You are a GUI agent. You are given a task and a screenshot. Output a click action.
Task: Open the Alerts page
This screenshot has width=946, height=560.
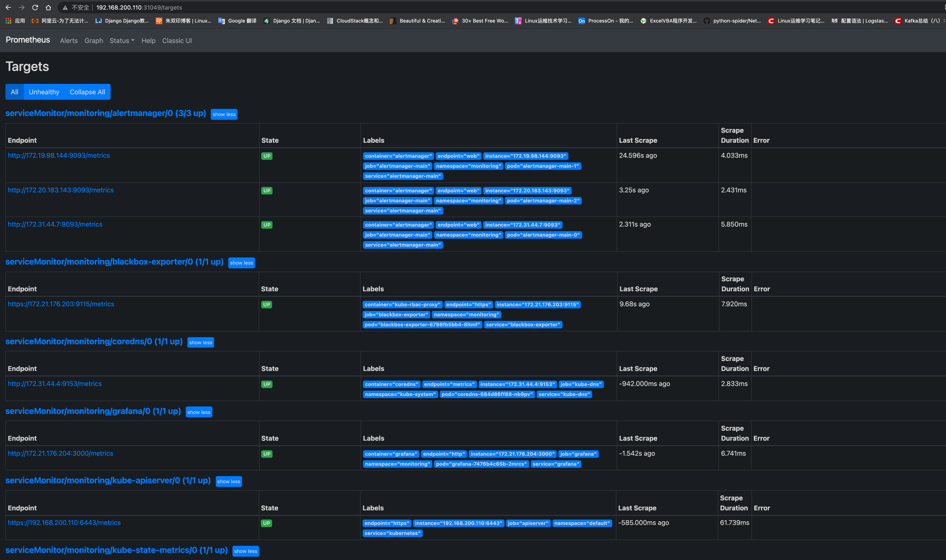(69, 41)
